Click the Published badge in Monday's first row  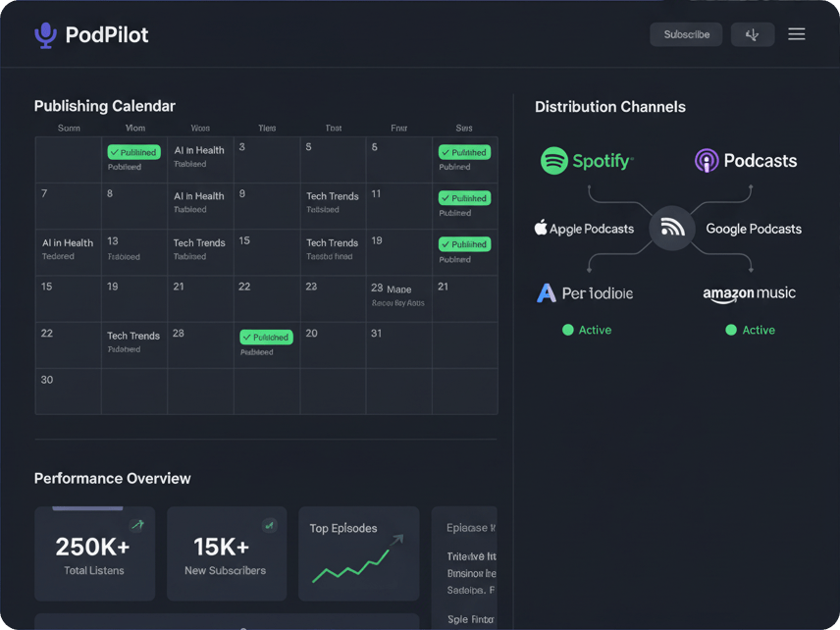point(133,152)
